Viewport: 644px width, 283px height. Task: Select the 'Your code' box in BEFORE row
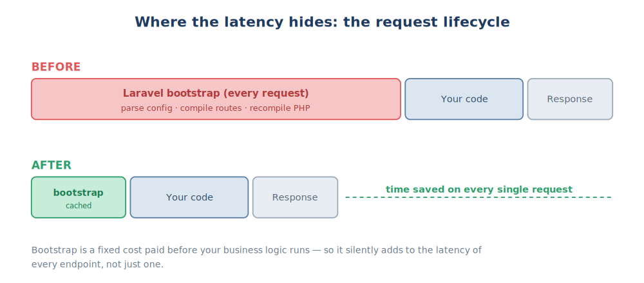click(x=464, y=99)
